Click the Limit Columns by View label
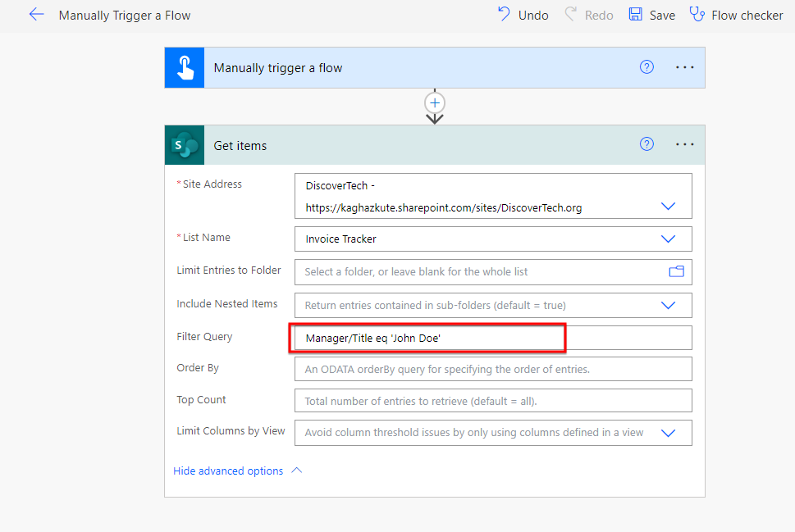Viewport: 795px width, 532px height. point(231,430)
